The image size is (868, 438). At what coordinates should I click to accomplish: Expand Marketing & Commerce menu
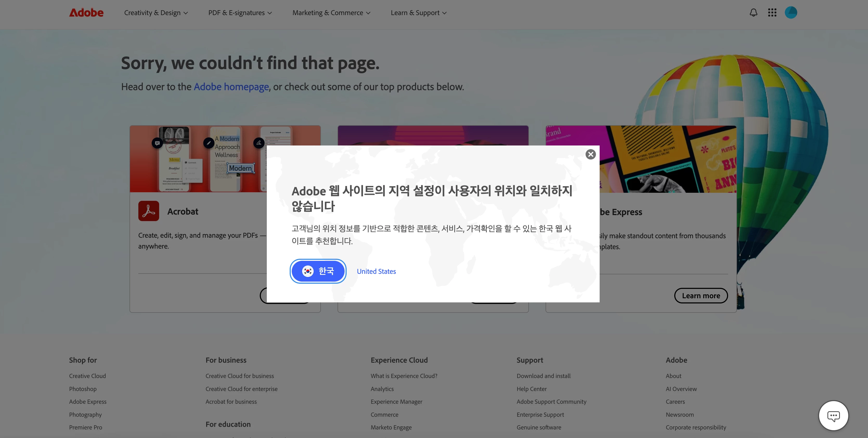click(331, 13)
